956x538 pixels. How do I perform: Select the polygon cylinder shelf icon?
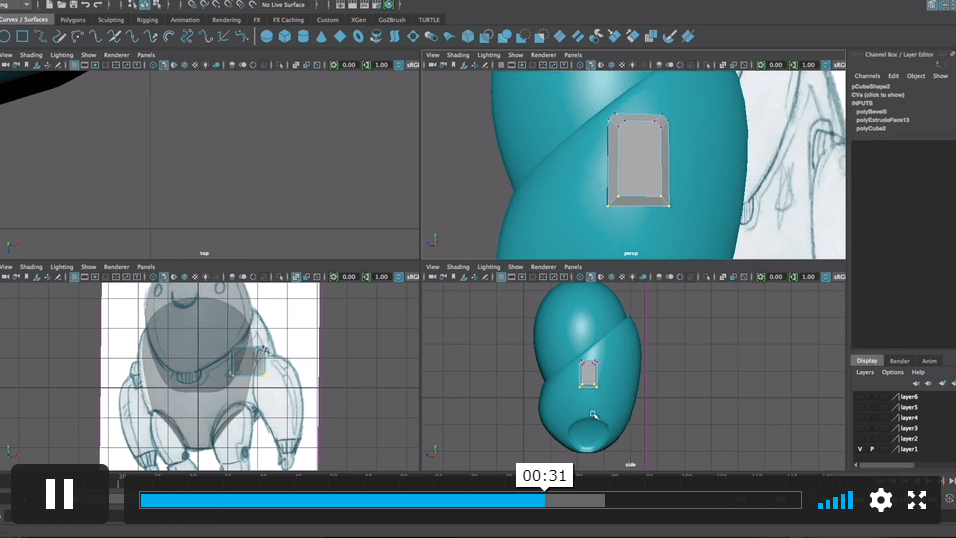[x=303, y=37]
